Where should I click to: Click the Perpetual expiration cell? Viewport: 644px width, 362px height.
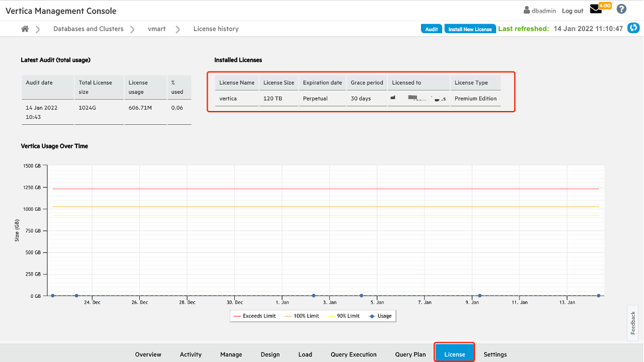[323, 98]
